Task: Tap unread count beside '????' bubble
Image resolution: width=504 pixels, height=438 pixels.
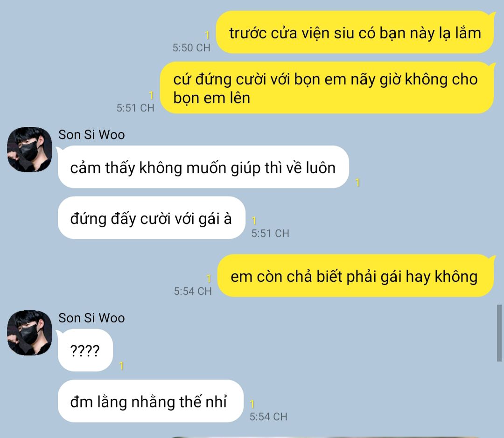Action: 121,366
